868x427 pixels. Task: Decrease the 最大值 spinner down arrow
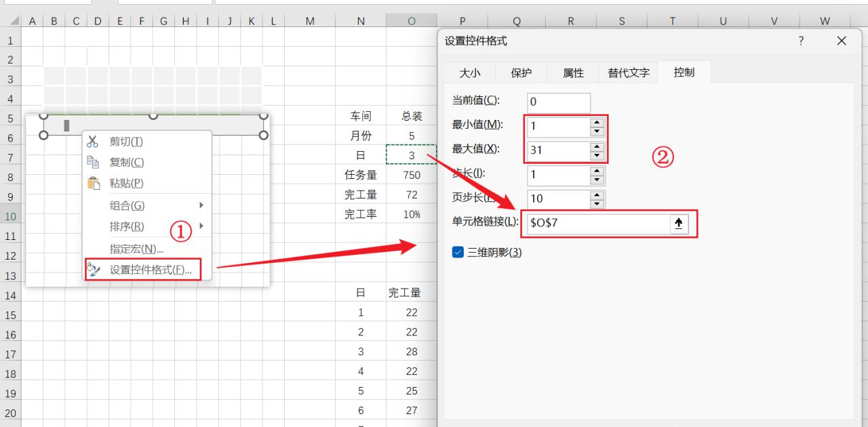[597, 155]
